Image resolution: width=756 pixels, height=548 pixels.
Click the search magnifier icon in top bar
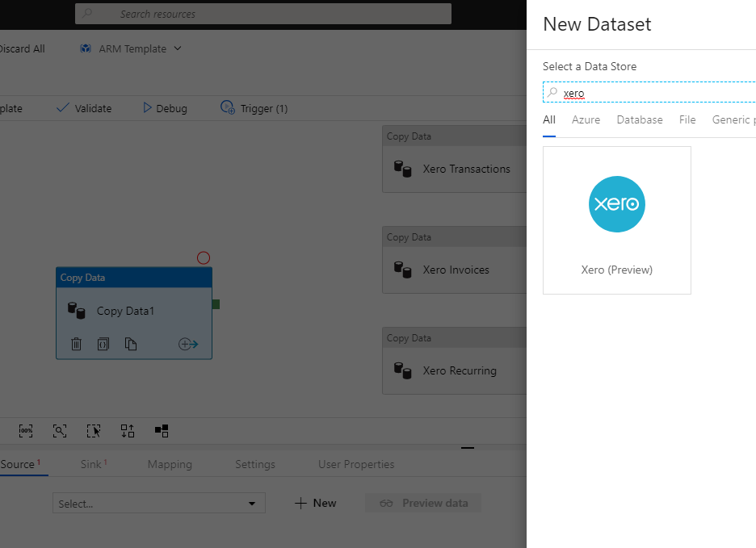pyautogui.click(x=87, y=14)
